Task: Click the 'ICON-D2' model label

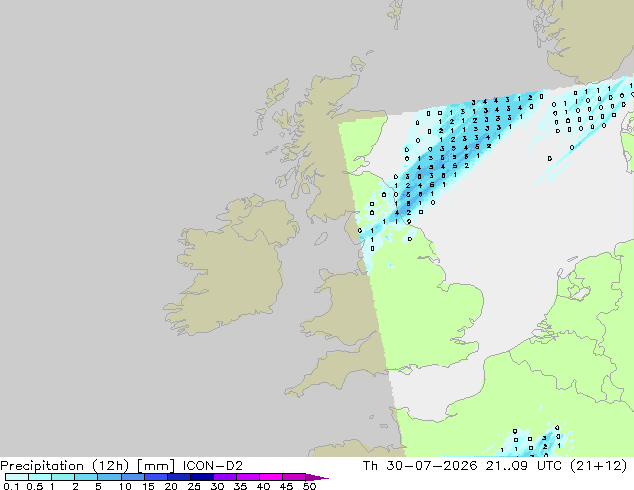Action: (213, 466)
